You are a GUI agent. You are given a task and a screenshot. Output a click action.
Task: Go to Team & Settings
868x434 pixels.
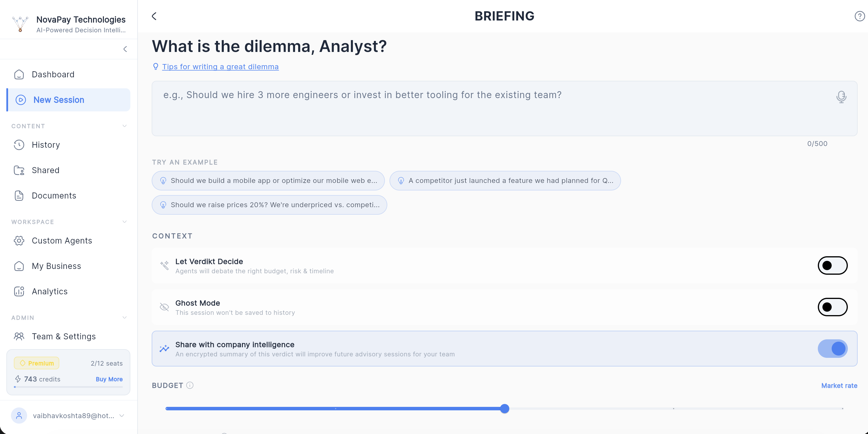click(x=64, y=336)
